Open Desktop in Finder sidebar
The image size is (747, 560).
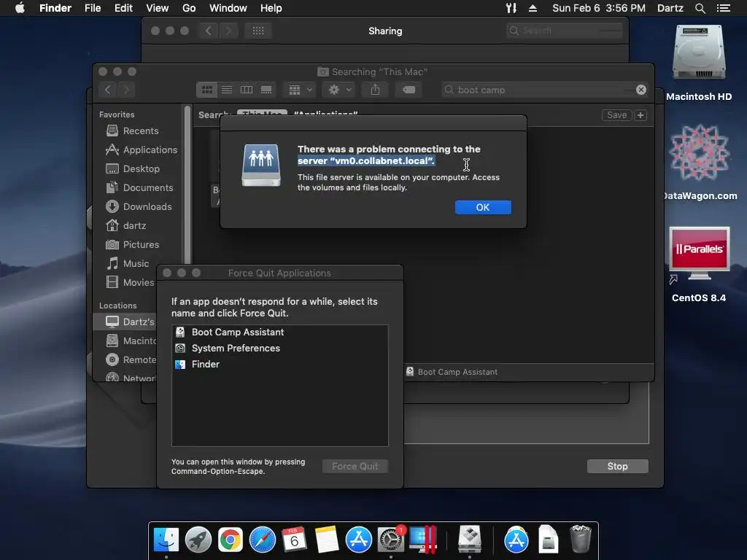click(133, 168)
